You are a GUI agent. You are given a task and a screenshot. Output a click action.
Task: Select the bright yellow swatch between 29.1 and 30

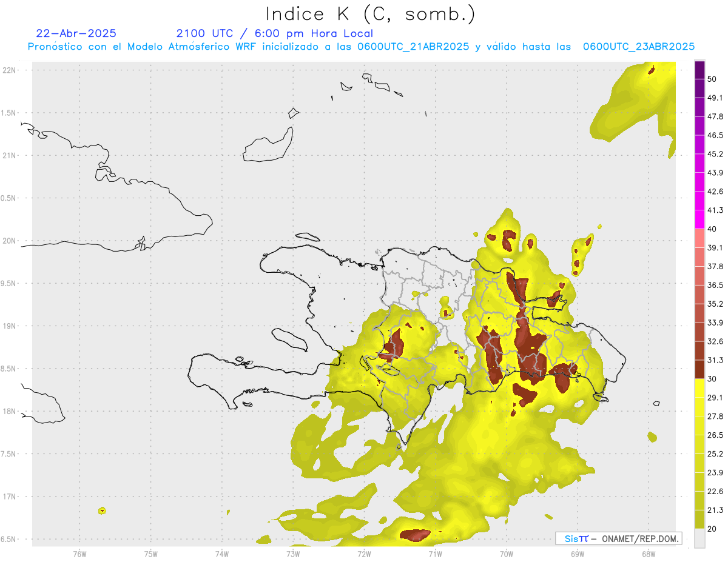tap(700, 388)
